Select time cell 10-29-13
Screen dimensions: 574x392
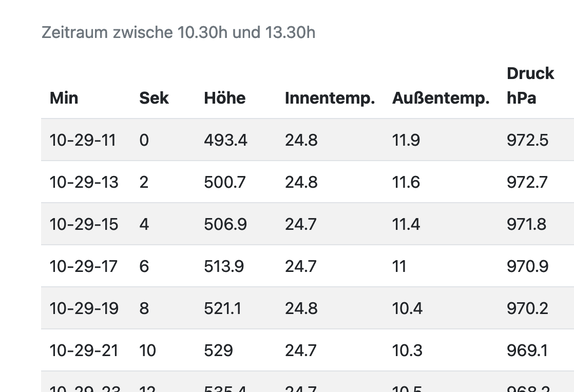[84, 182]
